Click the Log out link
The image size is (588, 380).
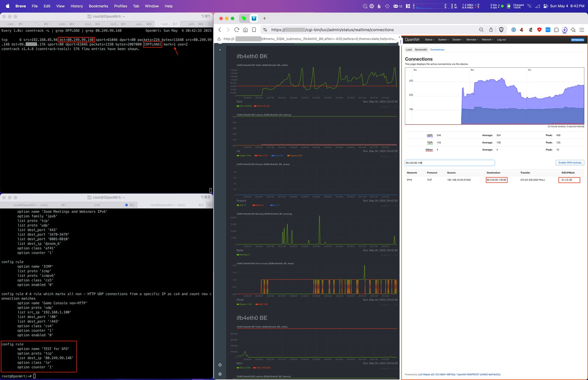[x=501, y=40]
